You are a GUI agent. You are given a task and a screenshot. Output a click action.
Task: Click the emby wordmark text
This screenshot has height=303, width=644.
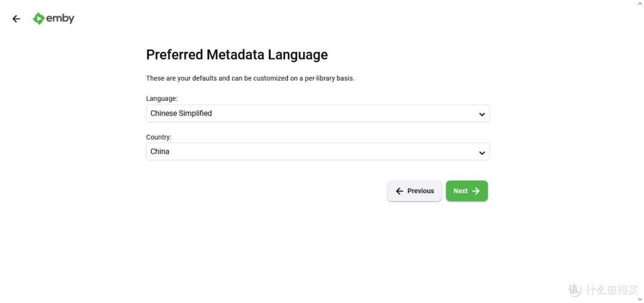coord(60,18)
